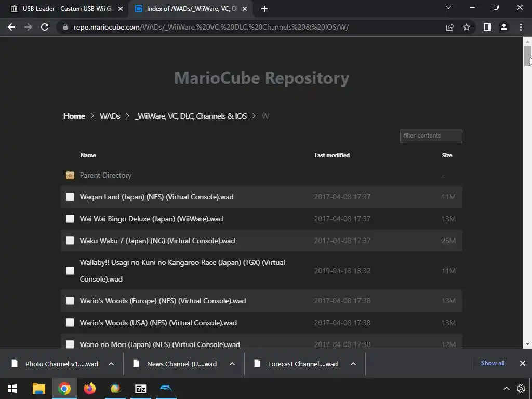Open the 7-Zip taskbar icon
The image size is (532, 399).
(140, 389)
